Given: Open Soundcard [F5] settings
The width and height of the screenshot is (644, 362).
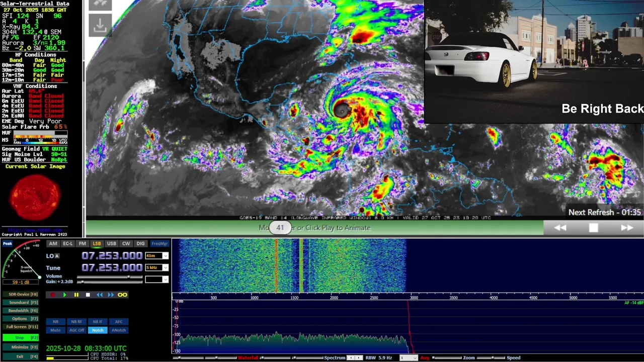Looking at the screenshot, I should click(21, 303).
